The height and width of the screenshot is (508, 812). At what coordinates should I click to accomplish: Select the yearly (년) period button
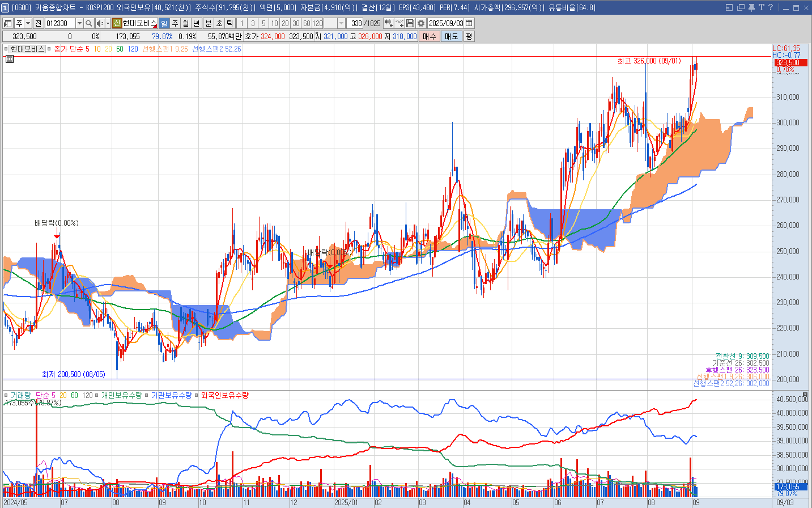tap(196, 23)
